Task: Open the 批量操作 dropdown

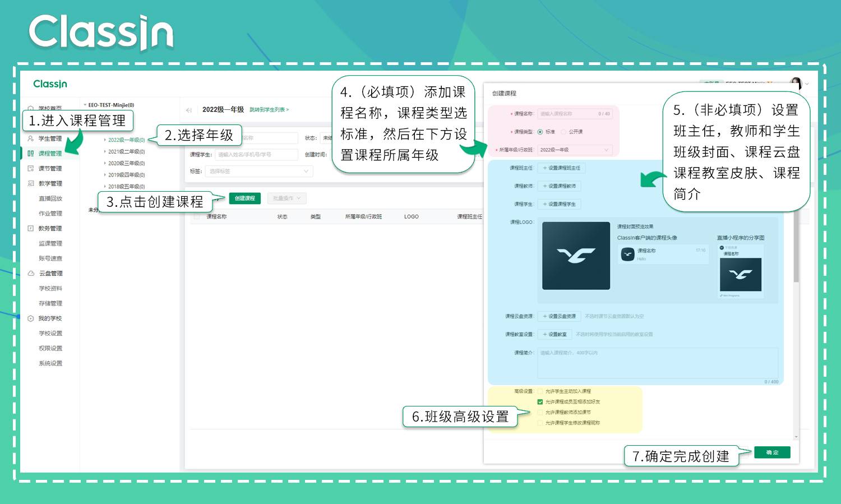Action: (x=287, y=198)
